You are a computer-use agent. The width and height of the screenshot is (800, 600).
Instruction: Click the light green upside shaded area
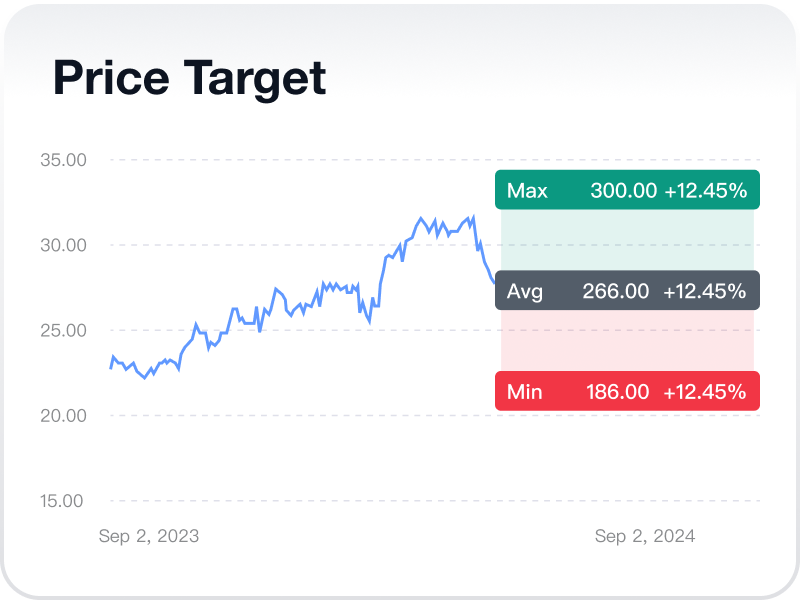(x=627, y=240)
